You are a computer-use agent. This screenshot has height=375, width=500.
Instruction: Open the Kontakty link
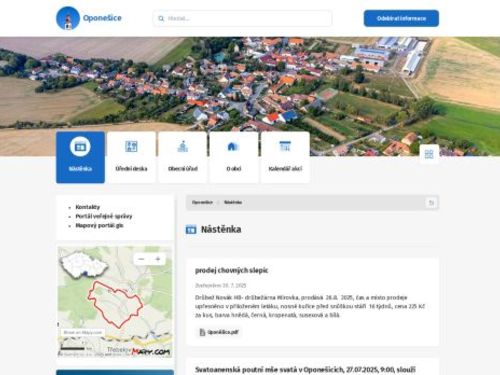click(x=88, y=207)
